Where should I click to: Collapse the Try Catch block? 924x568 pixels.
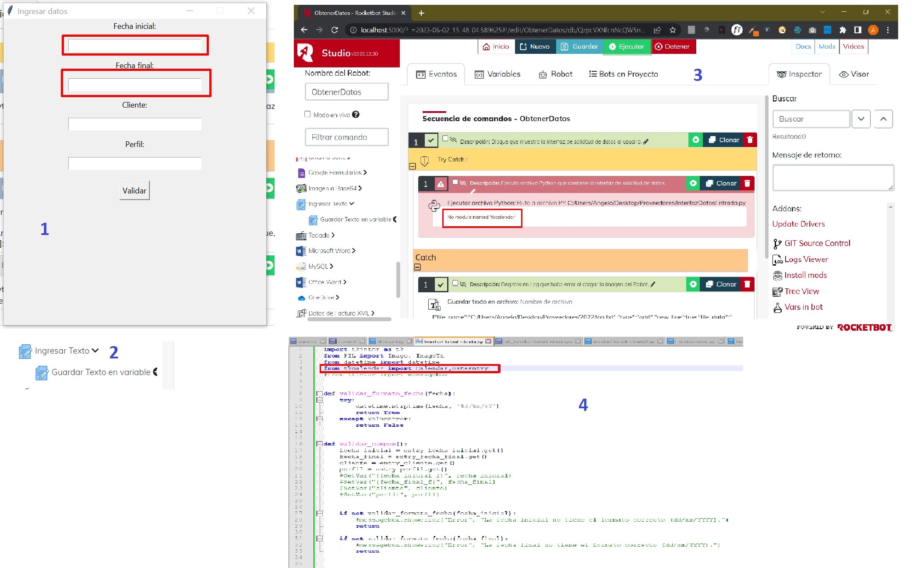tap(412, 166)
